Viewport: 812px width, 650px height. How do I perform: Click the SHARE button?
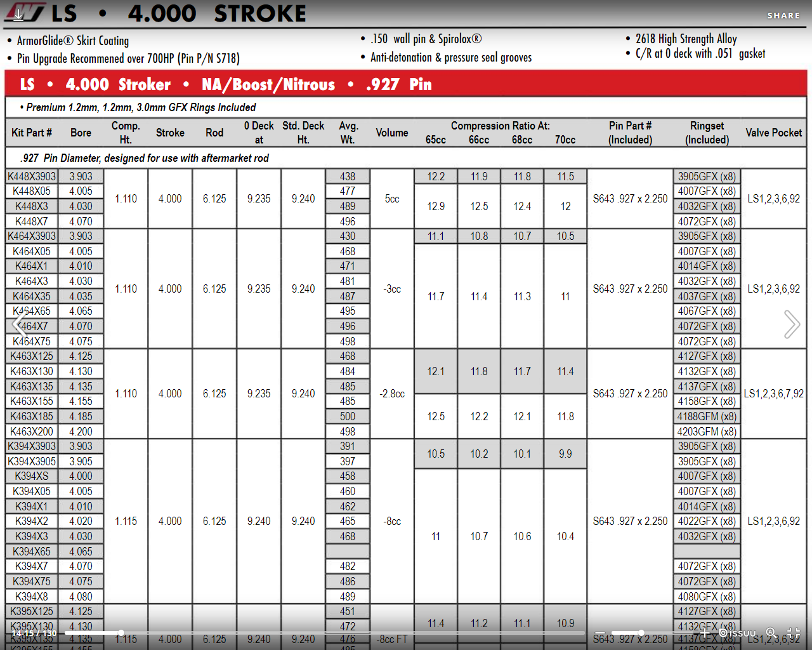pyautogui.click(x=783, y=15)
